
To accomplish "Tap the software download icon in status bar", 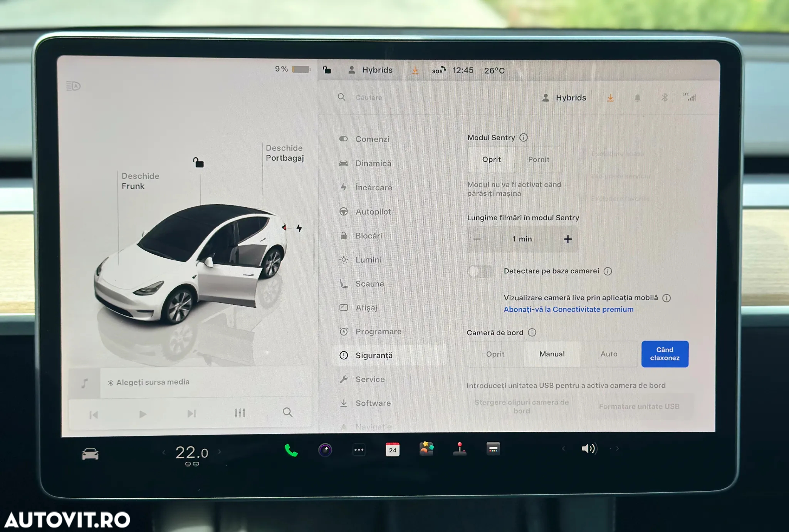I will pos(415,70).
